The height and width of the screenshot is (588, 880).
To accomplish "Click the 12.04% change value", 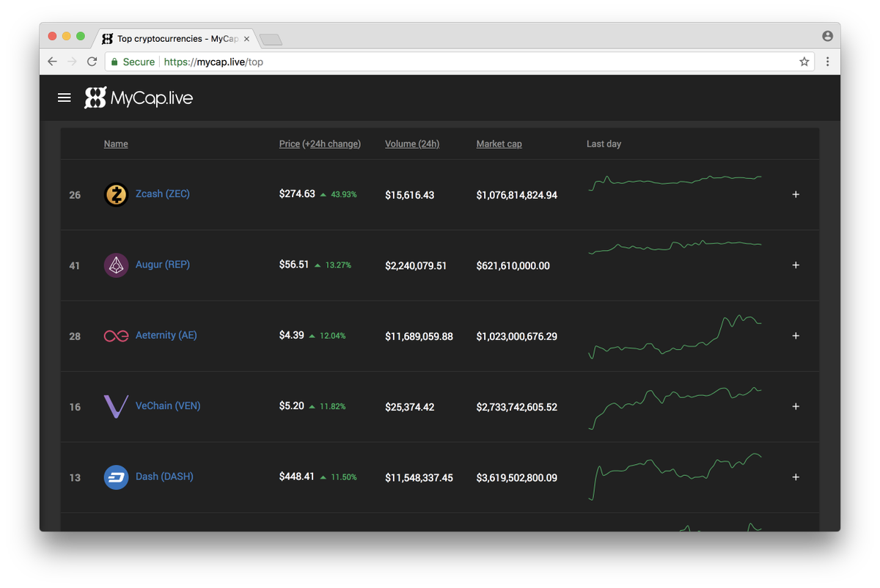I will click(x=333, y=336).
